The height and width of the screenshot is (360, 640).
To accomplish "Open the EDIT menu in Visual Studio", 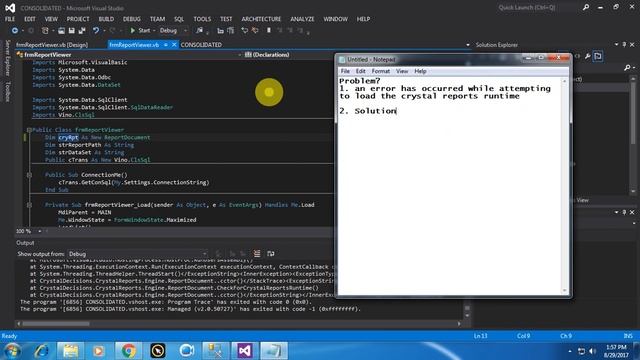I will tap(29, 19).
